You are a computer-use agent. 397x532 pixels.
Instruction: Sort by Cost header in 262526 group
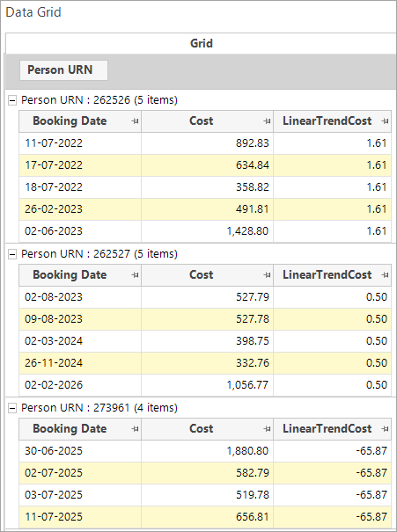(x=201, y=121)
